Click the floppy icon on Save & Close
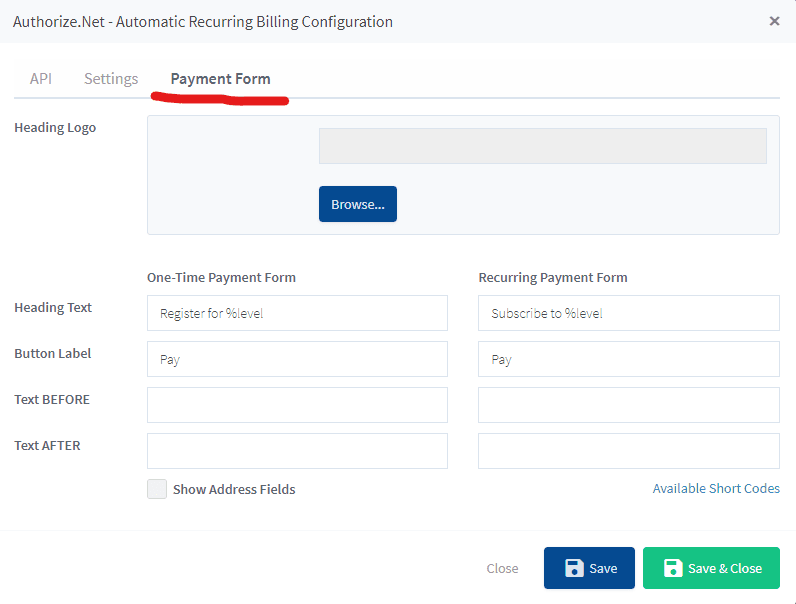This screenshot has width=796, height=604. point(673,568)
